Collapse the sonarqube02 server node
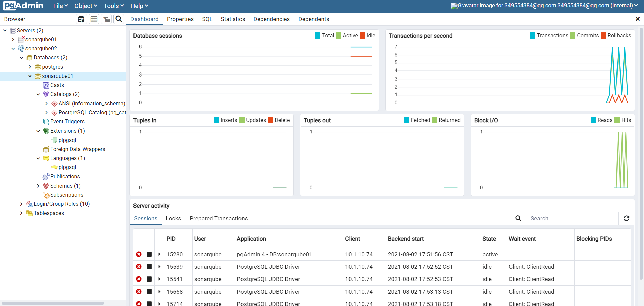644x306 pixels. coord(13,49)
